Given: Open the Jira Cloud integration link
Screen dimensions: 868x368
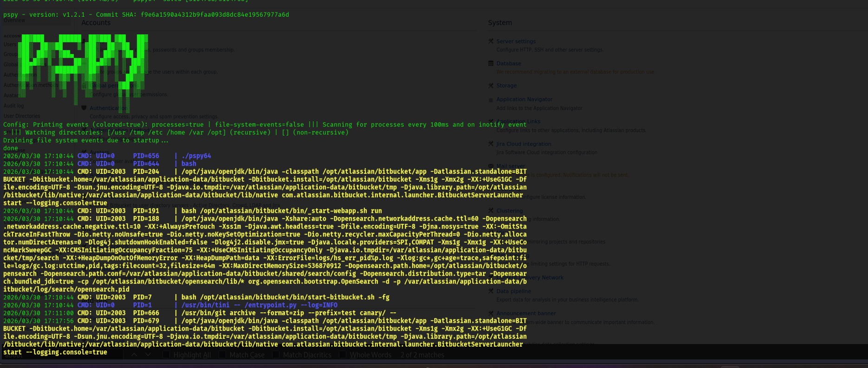Looking at the screenshot, I should (524, 144).
